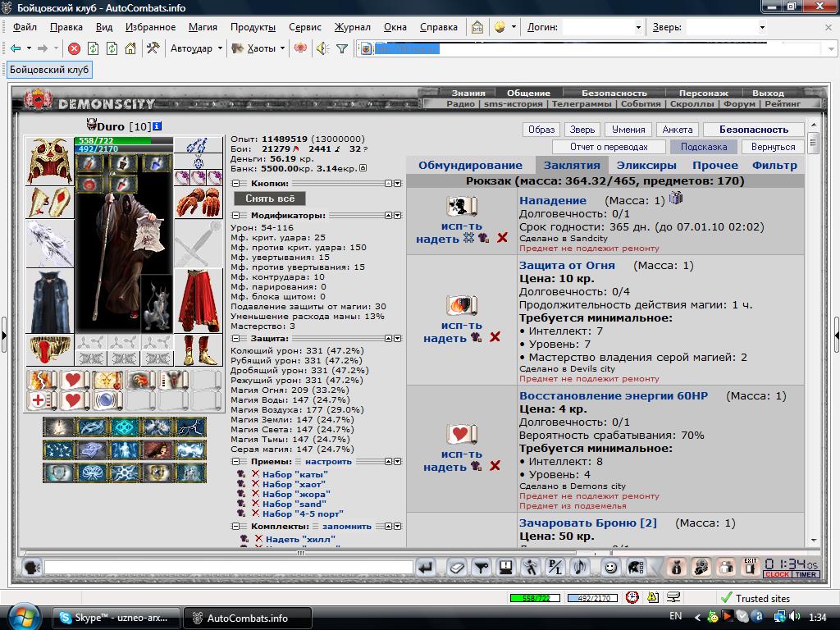
Task: Collapse the Кнопки section
Action: (x=235, y=183)
